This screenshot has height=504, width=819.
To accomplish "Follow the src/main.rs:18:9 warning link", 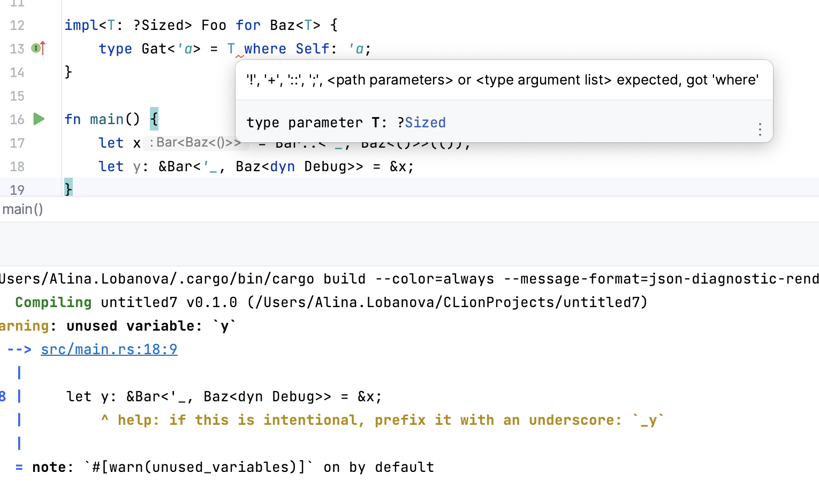I will point(109,349).
